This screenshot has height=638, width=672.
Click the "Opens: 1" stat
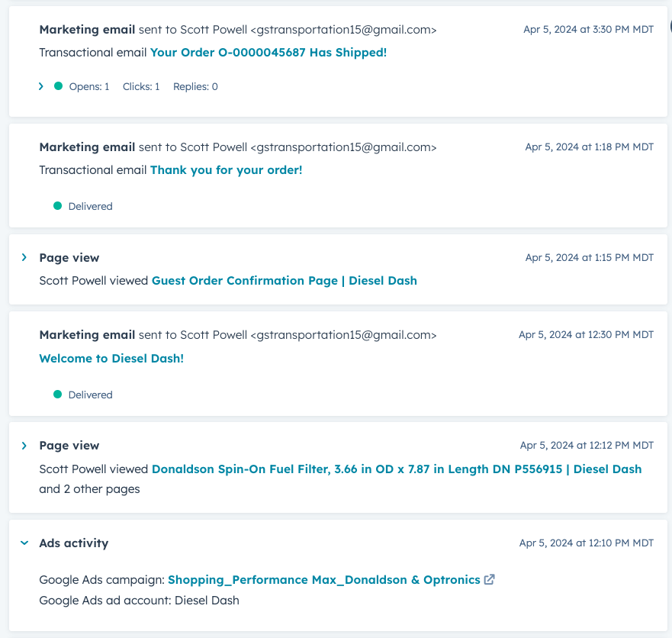[x=89, y=87]
